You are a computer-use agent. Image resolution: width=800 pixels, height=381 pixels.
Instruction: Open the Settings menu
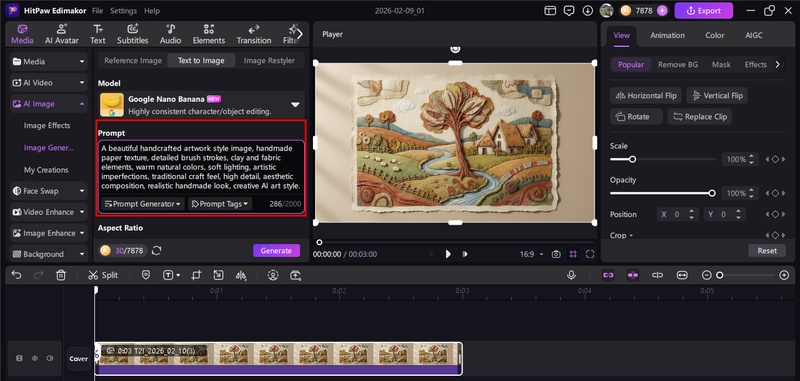123,11
